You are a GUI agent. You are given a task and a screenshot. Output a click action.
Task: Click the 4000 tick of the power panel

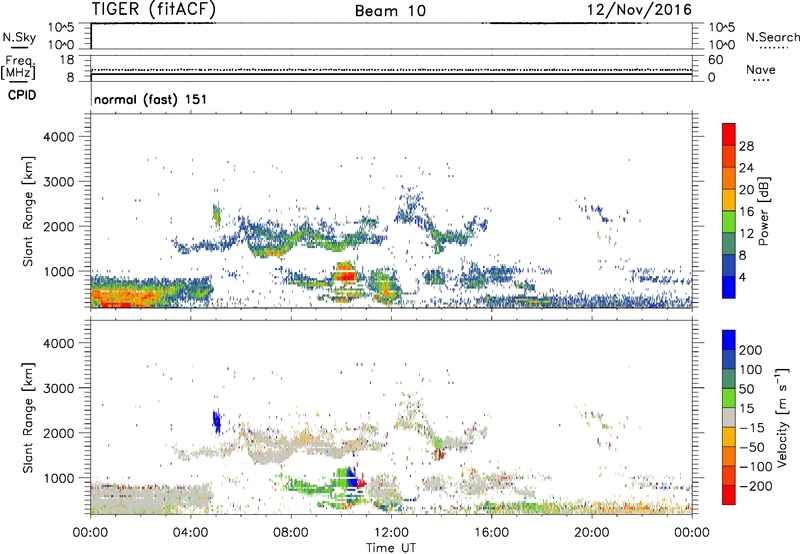(x=59, y=137)
